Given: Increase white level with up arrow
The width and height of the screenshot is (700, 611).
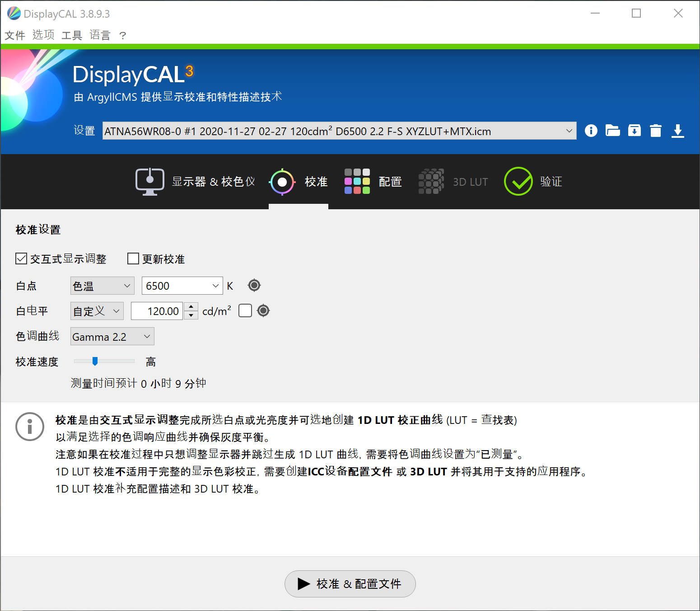Looking at the screenshot, I should point(191,306).
